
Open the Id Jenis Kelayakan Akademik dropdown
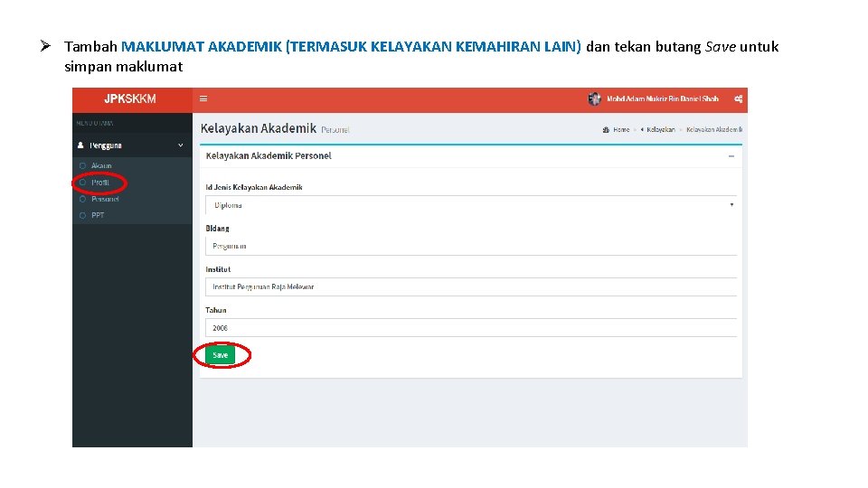point(471,205)
